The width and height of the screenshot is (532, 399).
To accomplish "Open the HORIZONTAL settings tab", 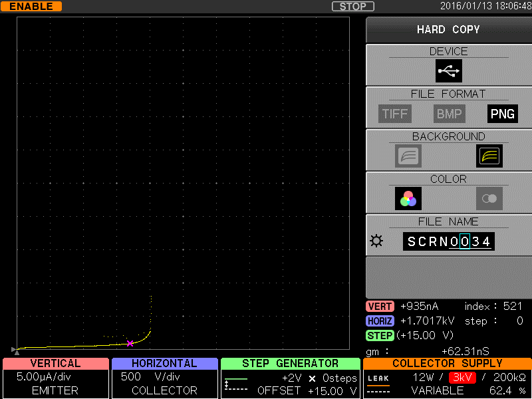I will [164, 363].
